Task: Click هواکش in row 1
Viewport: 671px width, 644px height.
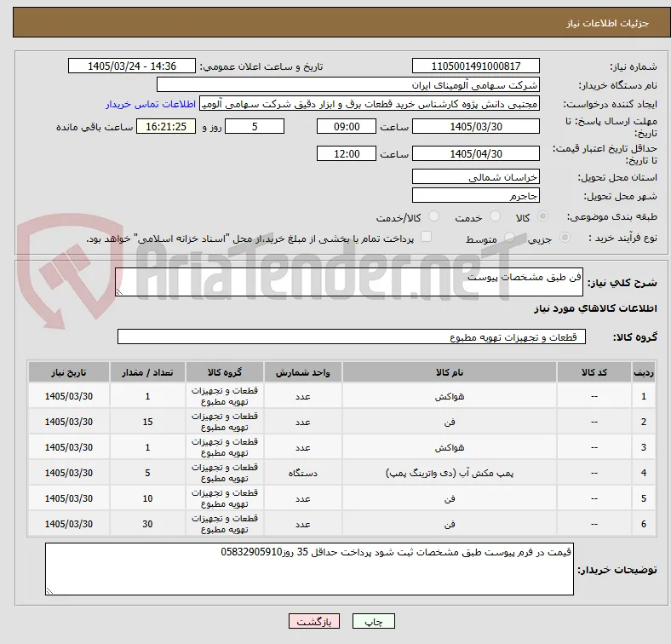Action: point(450,396)
